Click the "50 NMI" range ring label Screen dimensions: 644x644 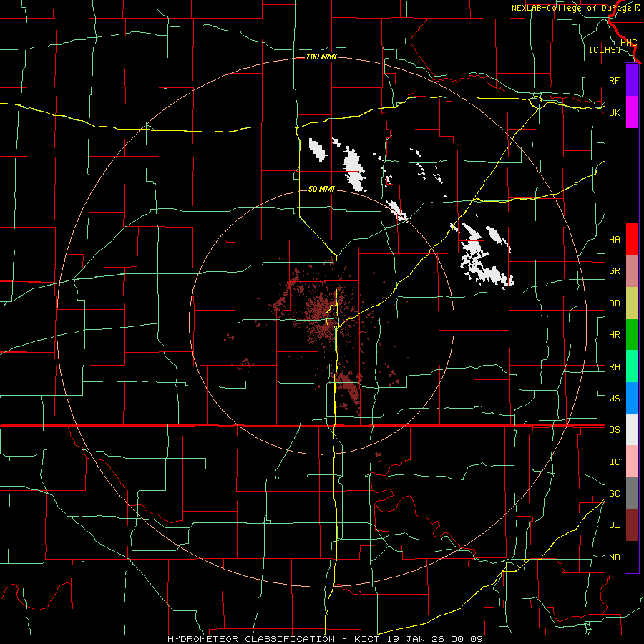coord(321,189)
